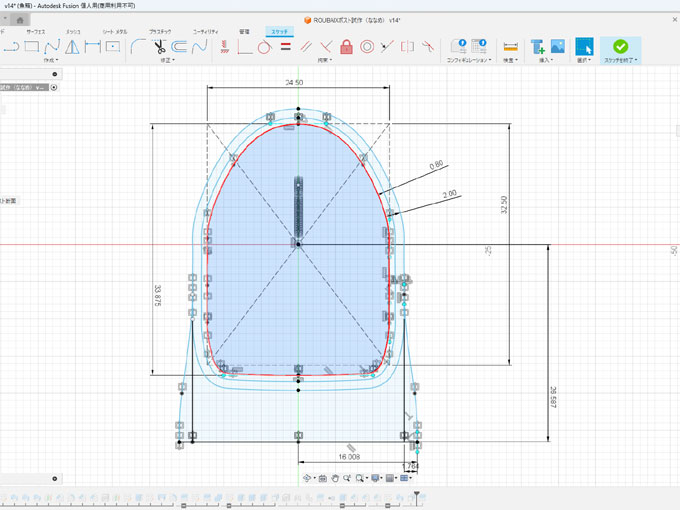The image size is (680, 510).
Task: Click the Home icon tab at top left
Action: point(20,20)
